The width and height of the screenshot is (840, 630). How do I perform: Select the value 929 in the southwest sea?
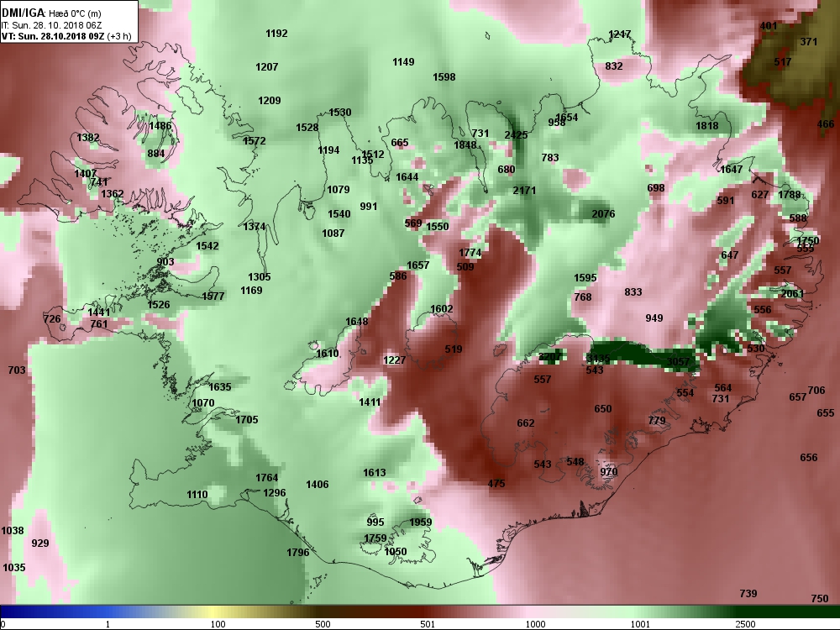pyautogui.click(x=40, y=543)
